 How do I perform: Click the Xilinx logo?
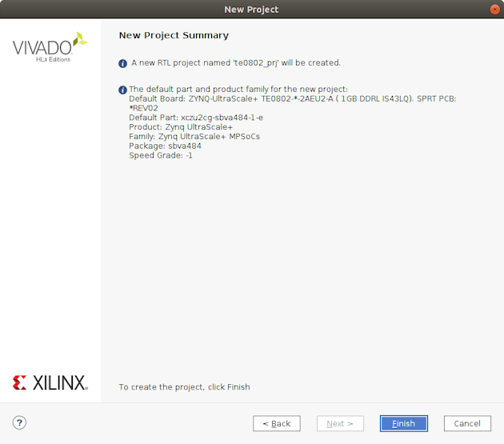click(50, 382)
